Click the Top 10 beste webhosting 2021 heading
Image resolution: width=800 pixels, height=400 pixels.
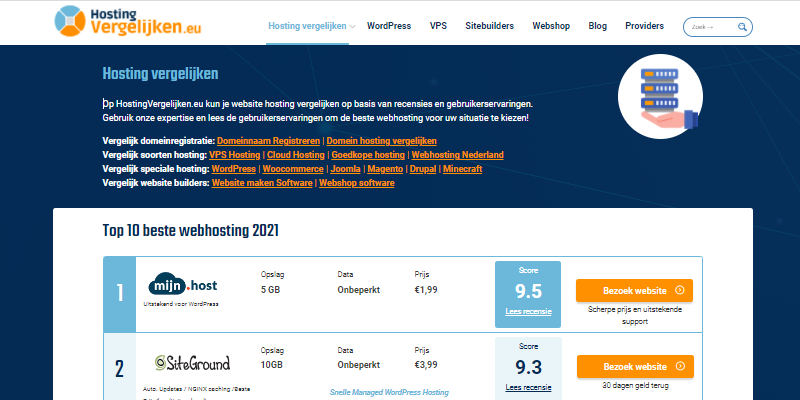(191, 231)
